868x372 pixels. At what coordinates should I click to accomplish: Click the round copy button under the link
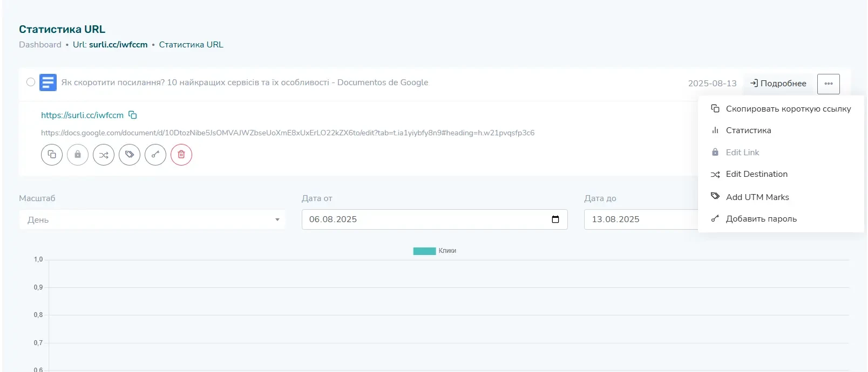point(52,155)
